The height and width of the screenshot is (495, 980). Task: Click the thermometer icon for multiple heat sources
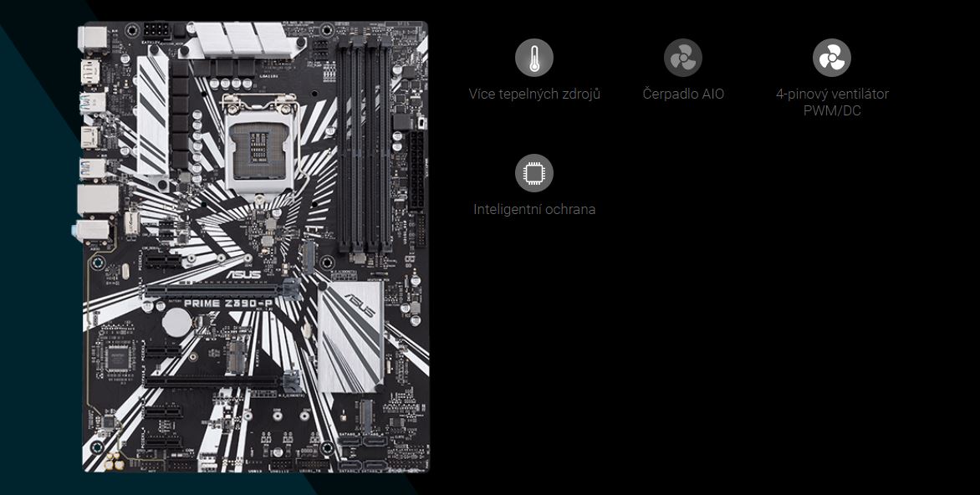point(533,59)
